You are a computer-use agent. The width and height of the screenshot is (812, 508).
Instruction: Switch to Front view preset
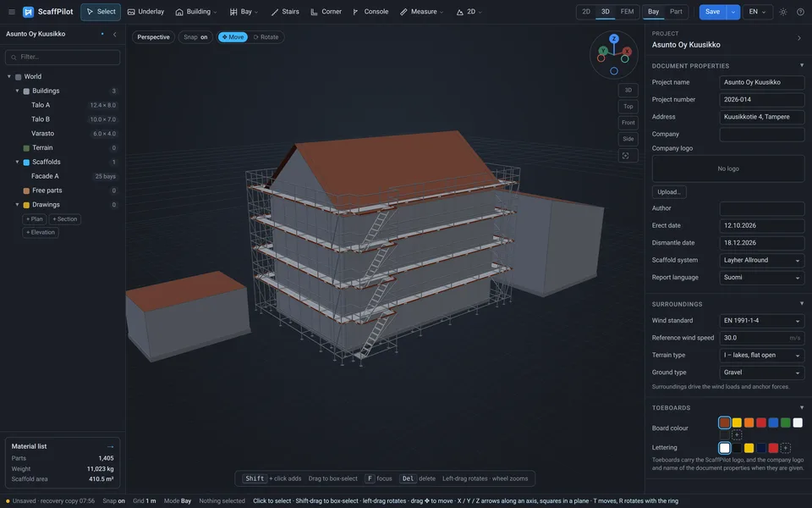click(628, 123)
